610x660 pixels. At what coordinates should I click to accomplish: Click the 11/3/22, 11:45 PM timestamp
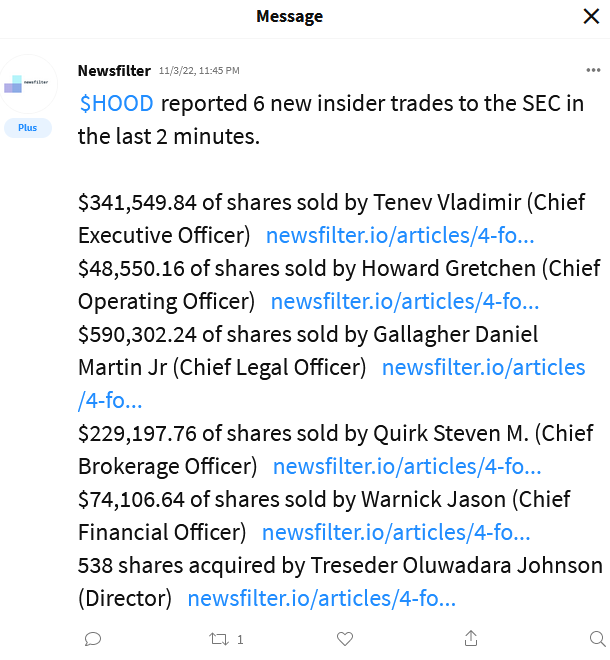(198, 71)
